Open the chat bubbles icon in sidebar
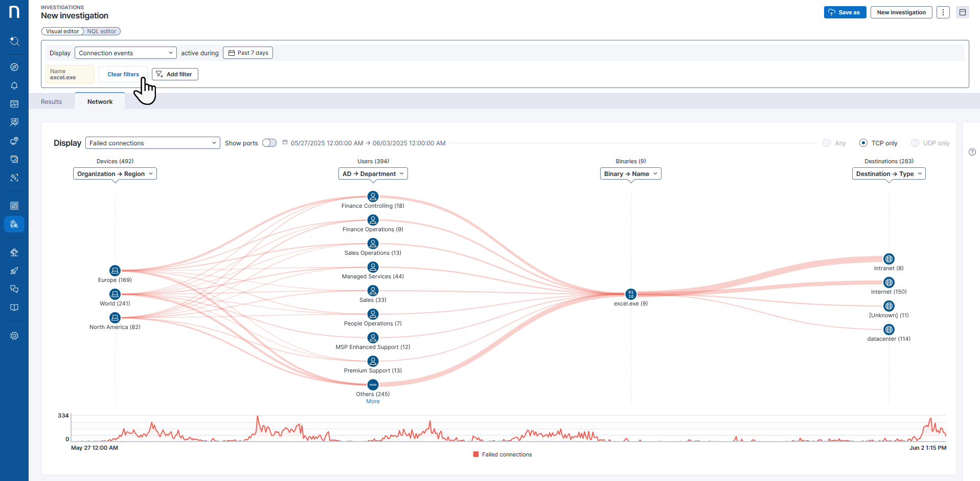This screenshot has height=481, width=980. point(14,289)
